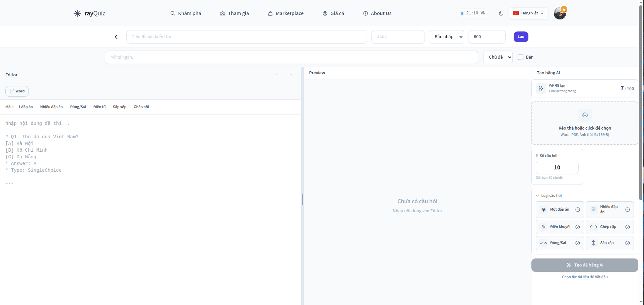Open the Khám phá search menu
644x305 pixels.
[186, 13]
